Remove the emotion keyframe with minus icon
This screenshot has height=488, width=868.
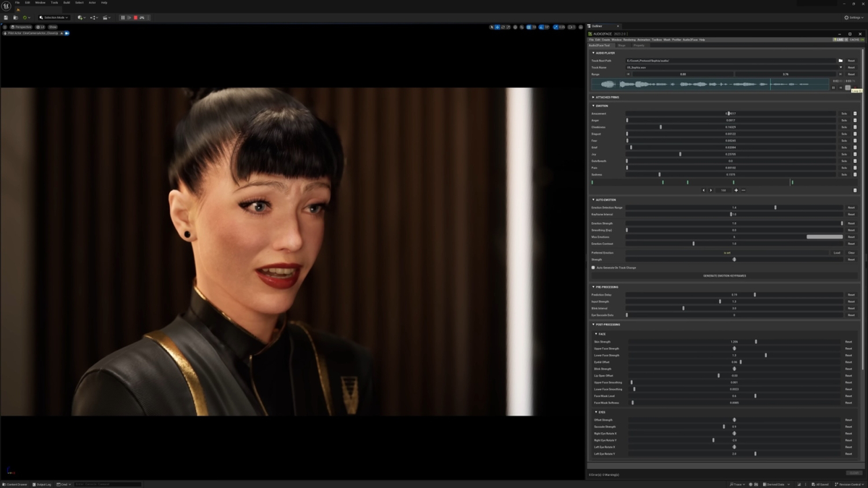click(744, 190)
